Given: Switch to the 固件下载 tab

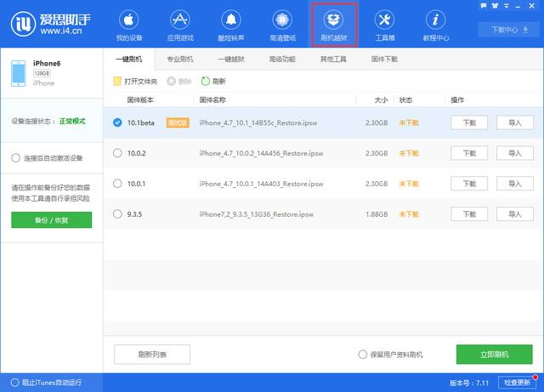Looking at the screenshot, I should pos(384,59).
